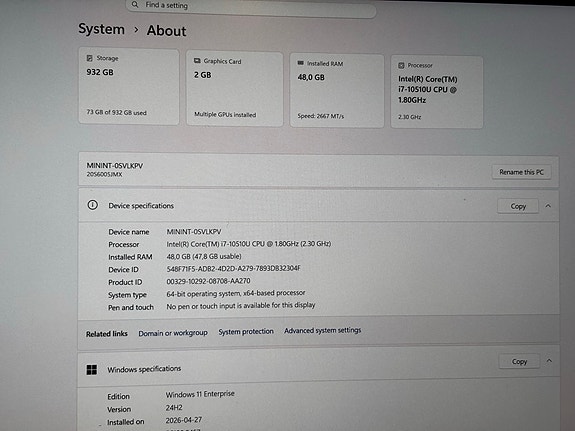Viewport: 575px width, 431px height.
Task: Click the Storage card icon
Action: coord(89,58)
